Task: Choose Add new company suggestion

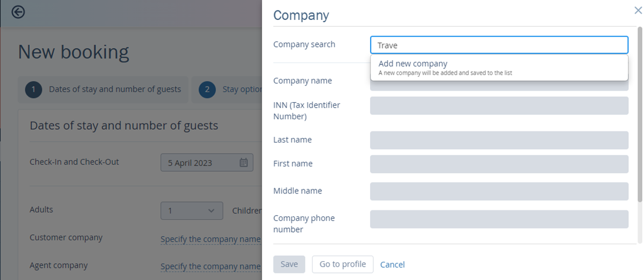Action: 499,68
